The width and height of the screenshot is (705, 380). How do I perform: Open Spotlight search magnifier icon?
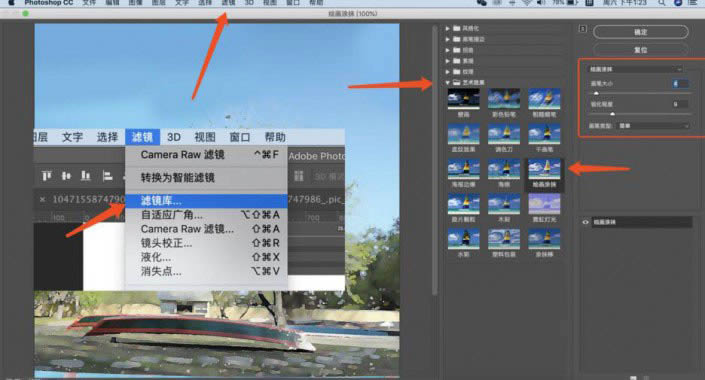pyautogui.click(x=661, y=3)
